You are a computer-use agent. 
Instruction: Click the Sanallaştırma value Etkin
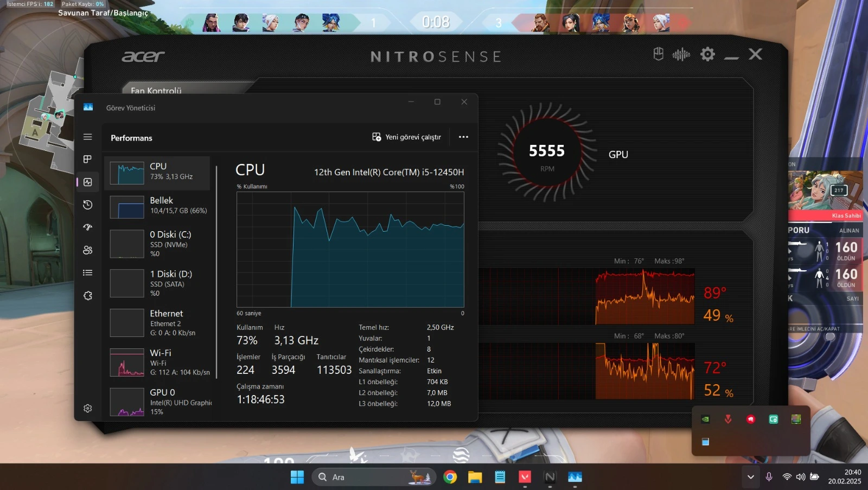(x=434, y=371)
